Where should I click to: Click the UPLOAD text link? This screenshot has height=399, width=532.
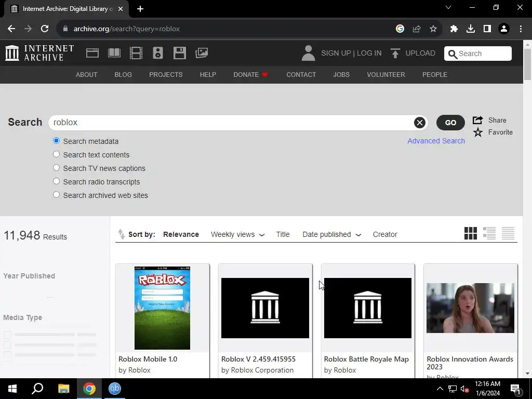coord(420,54)
